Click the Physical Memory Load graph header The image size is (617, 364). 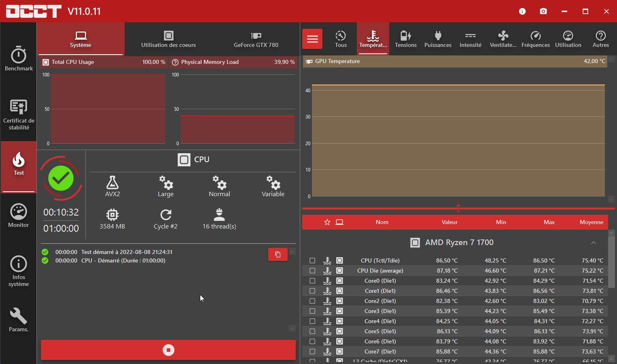tap(233, 62)
